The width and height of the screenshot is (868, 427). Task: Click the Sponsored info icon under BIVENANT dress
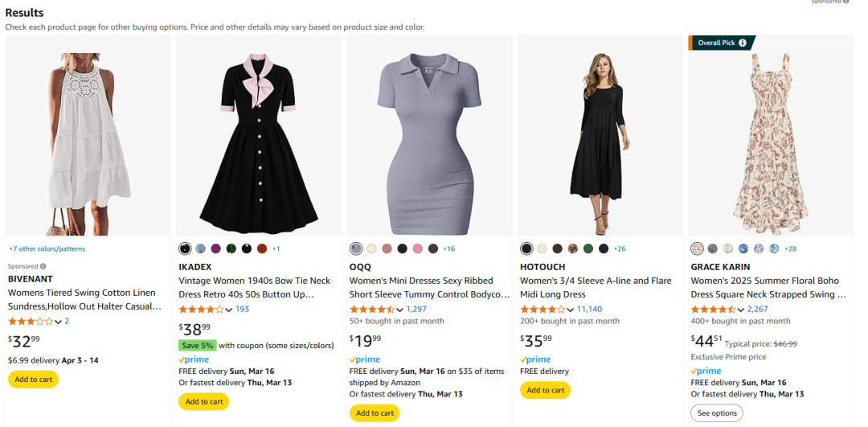[43, 266]
